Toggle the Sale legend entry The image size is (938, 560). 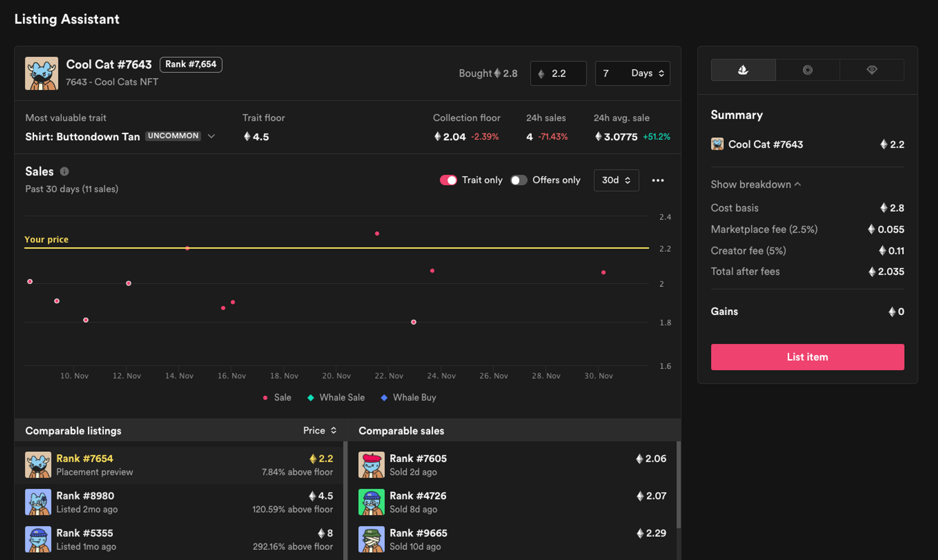coord(277,397)
